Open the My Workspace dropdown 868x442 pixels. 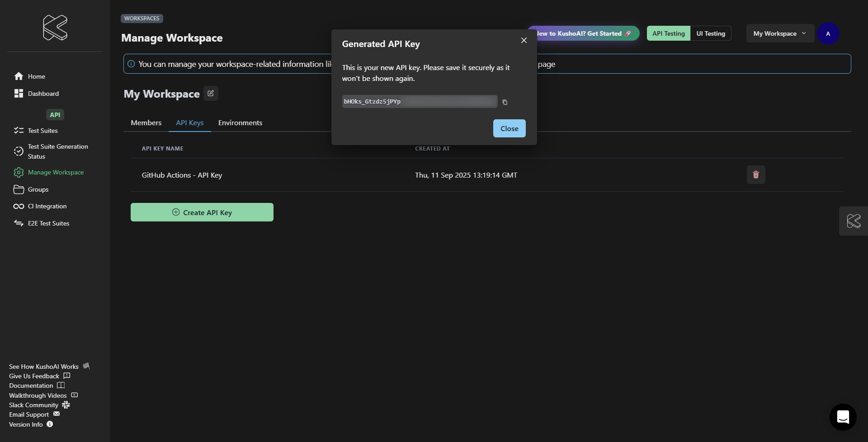click(x=780, y=33)
